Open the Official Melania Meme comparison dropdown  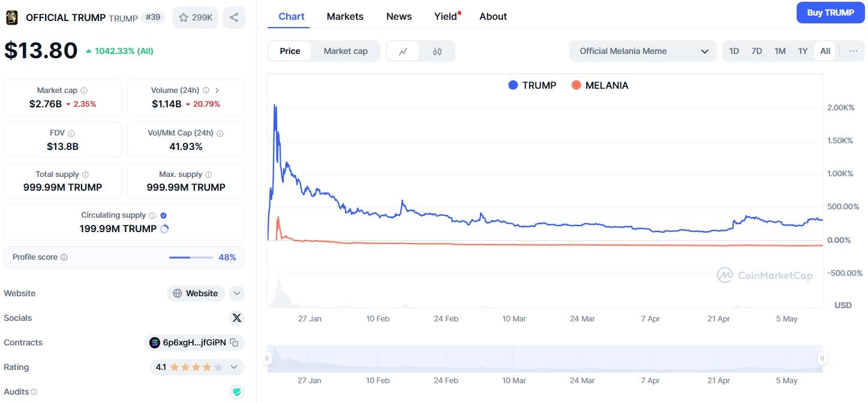tap(642, 51)
